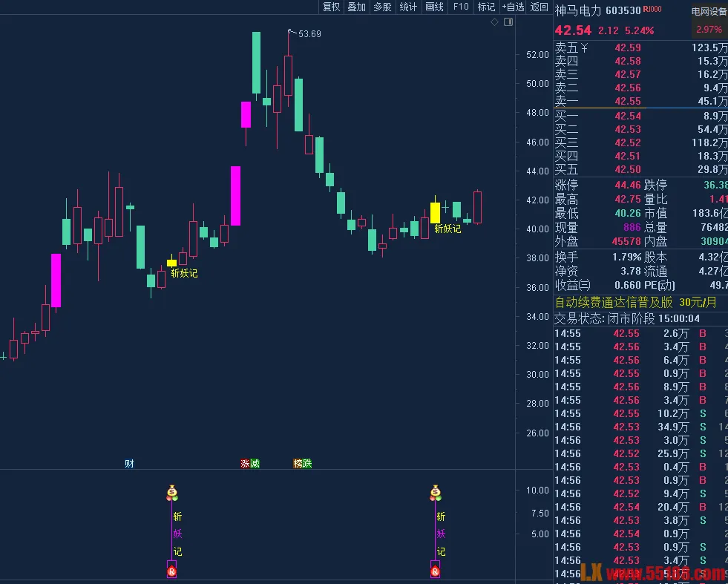Click the 财 event marker
Image resolution: width=728 pixels, height=584 pixels.
click(129, 464)
